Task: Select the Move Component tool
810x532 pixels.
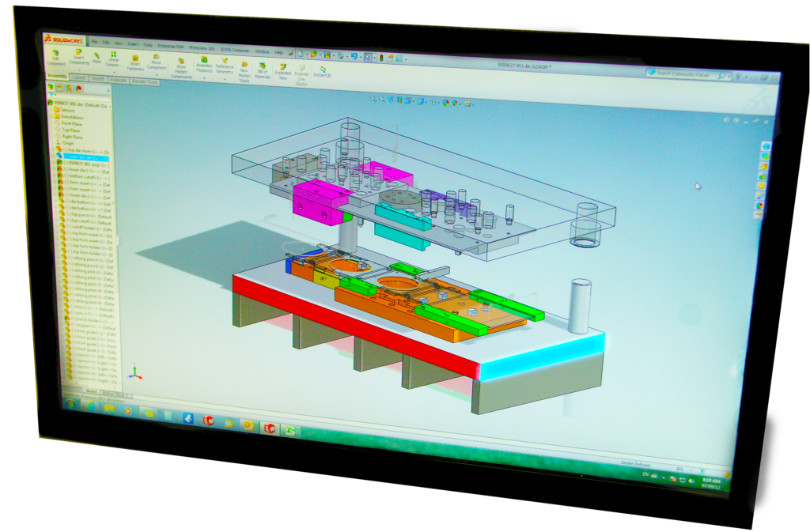Action: point(156,62)
